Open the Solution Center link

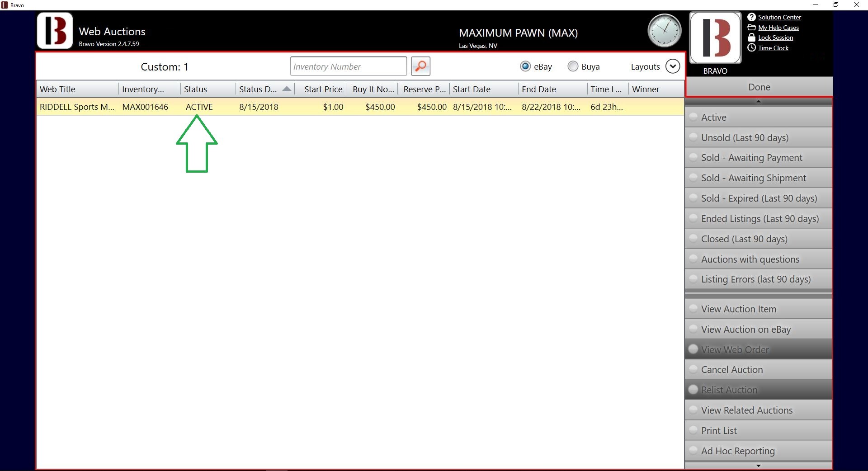[779, 17]
